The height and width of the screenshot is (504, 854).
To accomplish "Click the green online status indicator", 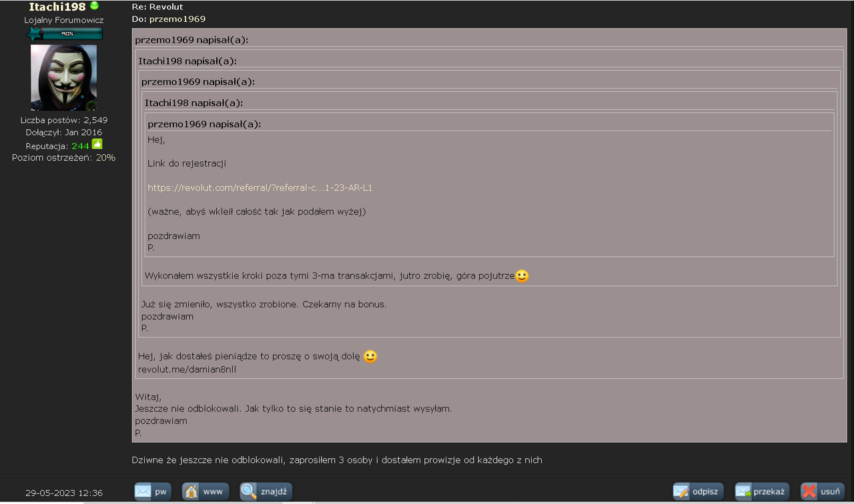I will coord(94,6).
